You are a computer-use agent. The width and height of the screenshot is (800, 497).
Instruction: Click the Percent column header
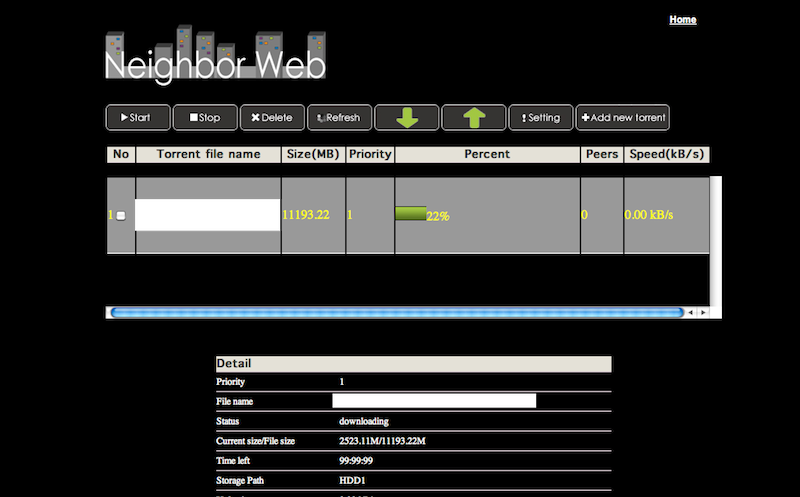[x=487, y=154]
